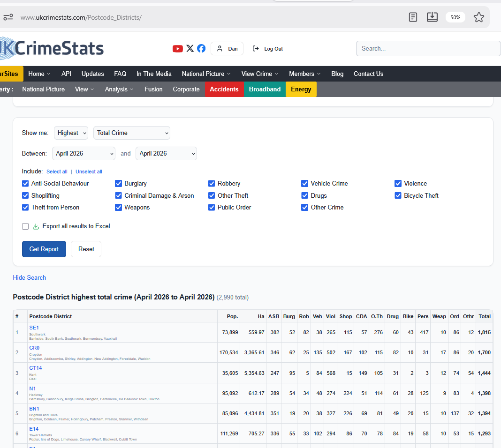Screen dimensions: 501x448
Task: Open the Highest/Lowest dropdown
Action: (x=71, y=133)
